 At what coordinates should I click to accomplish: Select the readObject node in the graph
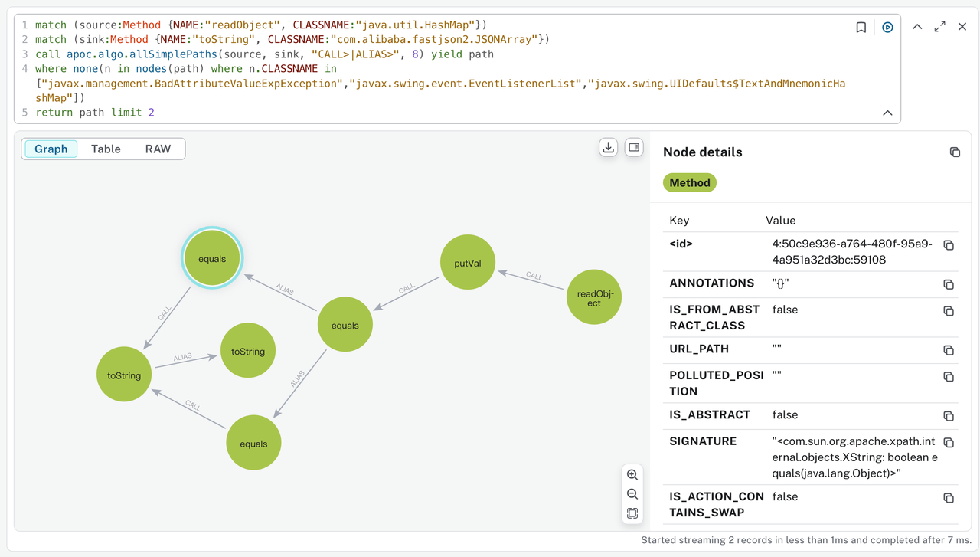point(593,297)
